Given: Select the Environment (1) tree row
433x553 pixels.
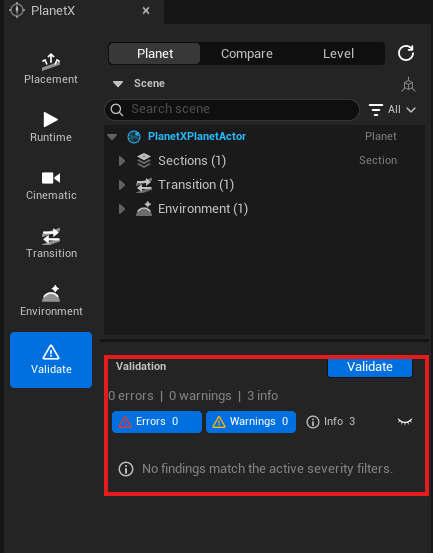Looking at the screenshot, I should tap(264, 209).
